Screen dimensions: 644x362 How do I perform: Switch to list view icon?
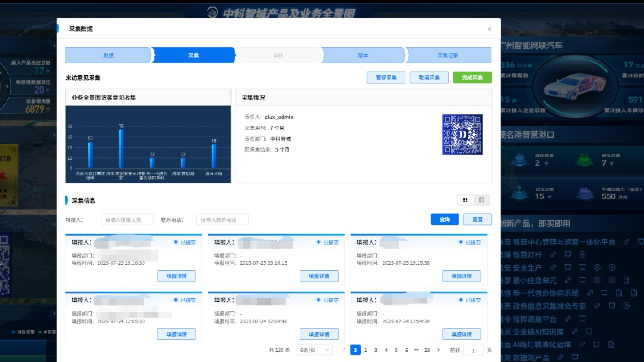481,200
